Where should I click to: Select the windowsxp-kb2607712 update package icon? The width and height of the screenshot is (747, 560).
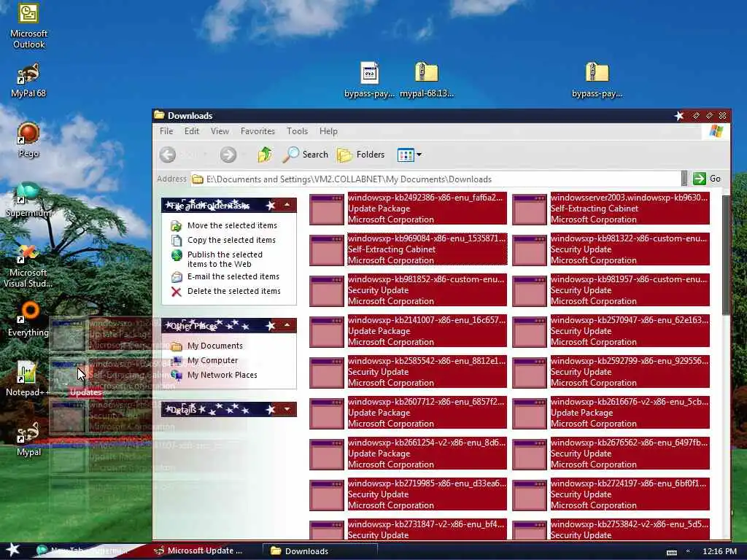coord(326,414)
